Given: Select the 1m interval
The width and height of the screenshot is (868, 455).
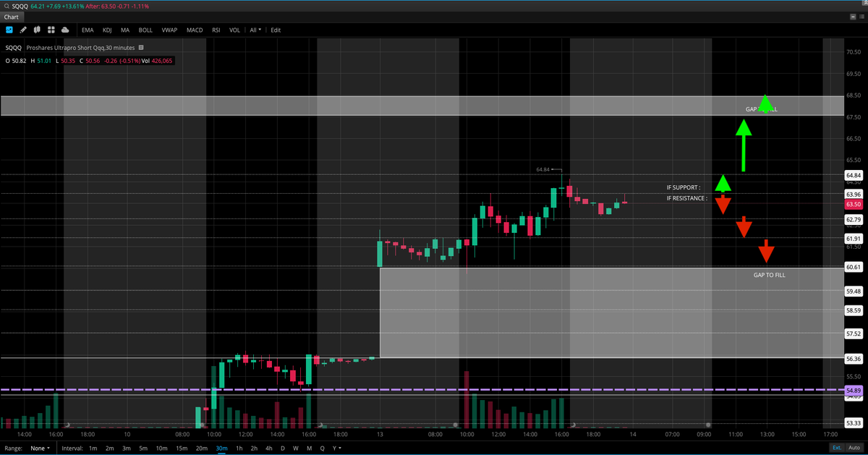Looking at the screenshot, I should click(x=93, y=448).
